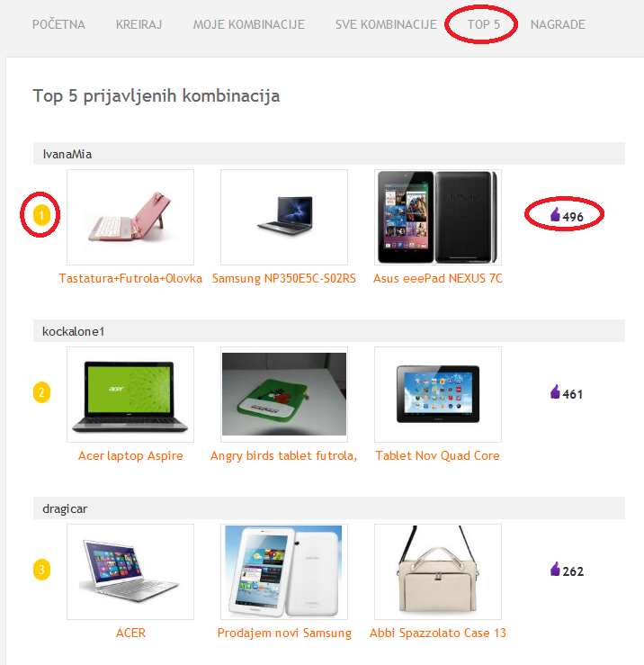Navigate to MOJE KOMBINACIJE
The image size is (644, 665).
pos(249,24)
